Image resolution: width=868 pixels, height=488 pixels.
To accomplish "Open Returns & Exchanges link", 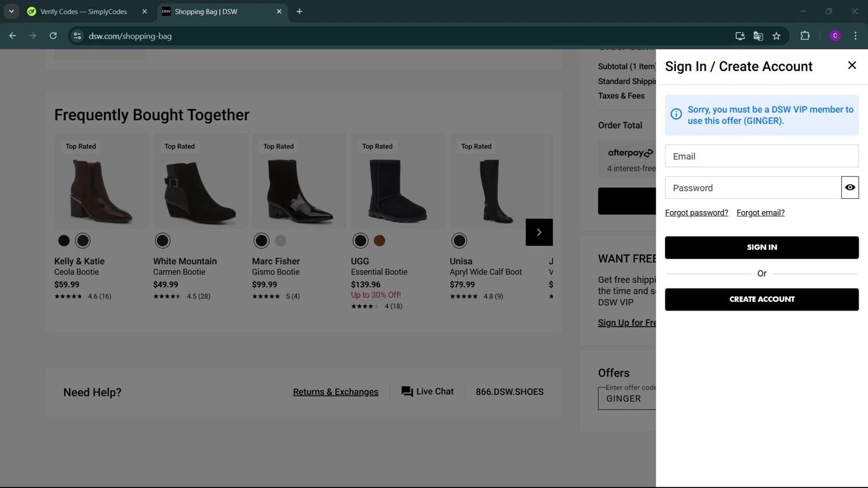I will (336, 392).
